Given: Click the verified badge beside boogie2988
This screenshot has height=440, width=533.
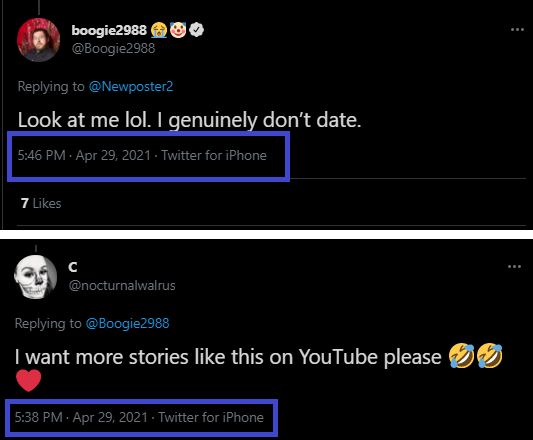Looking at the screenshot, I should (x=196, y=30).
